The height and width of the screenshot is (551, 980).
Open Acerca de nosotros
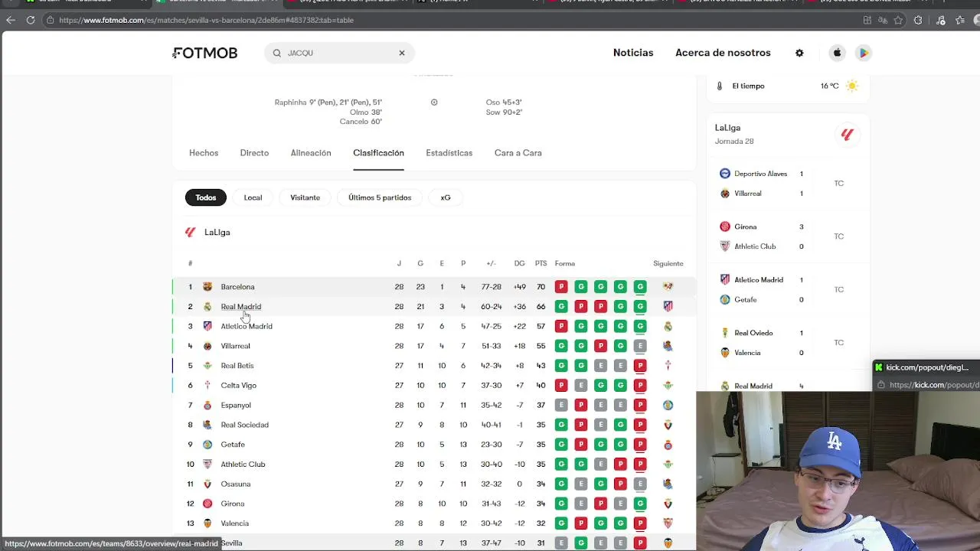tap(723, 53)
